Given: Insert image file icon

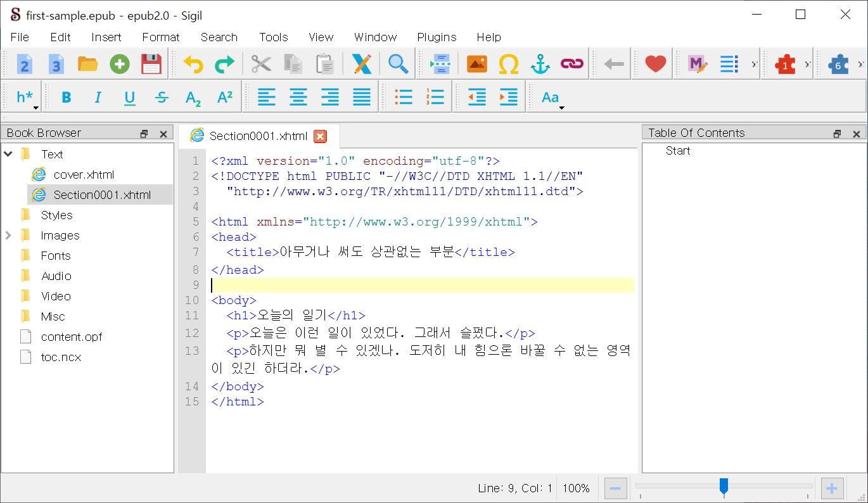Looking at the screenshot, I should point(476,64).
